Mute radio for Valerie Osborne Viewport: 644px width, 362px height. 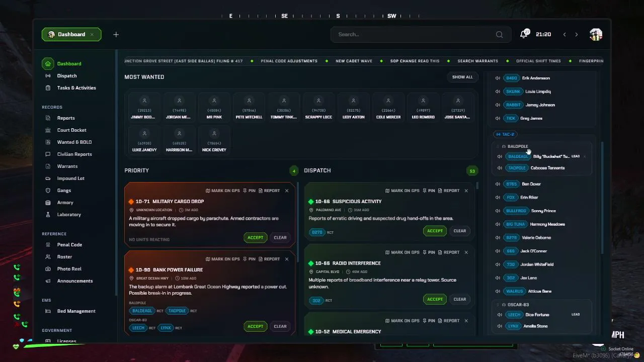[x=498, y=238]
